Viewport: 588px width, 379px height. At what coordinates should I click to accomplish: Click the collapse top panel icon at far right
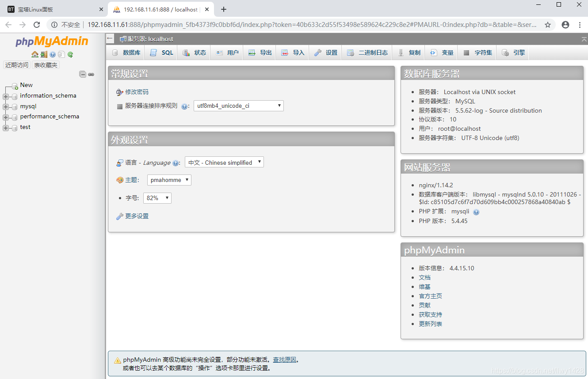point(584,39)
